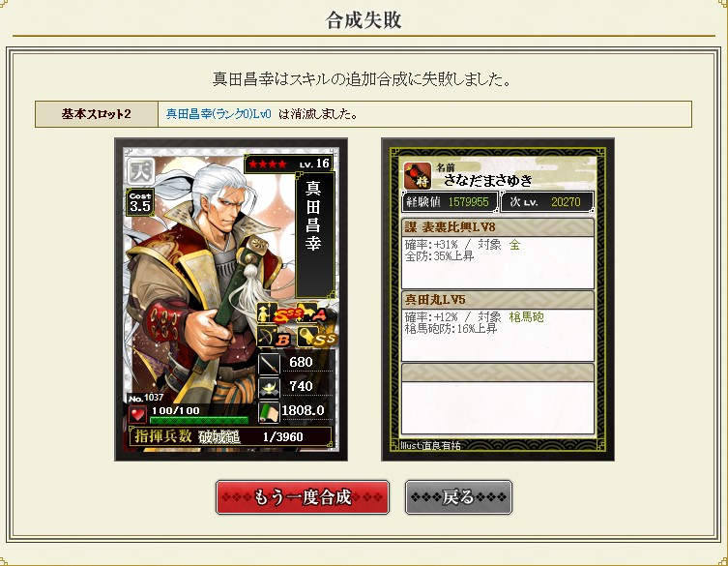This screenshot has width=728, height=566.
Task: Click the green scroll intelligence icon
Action: 270,411
